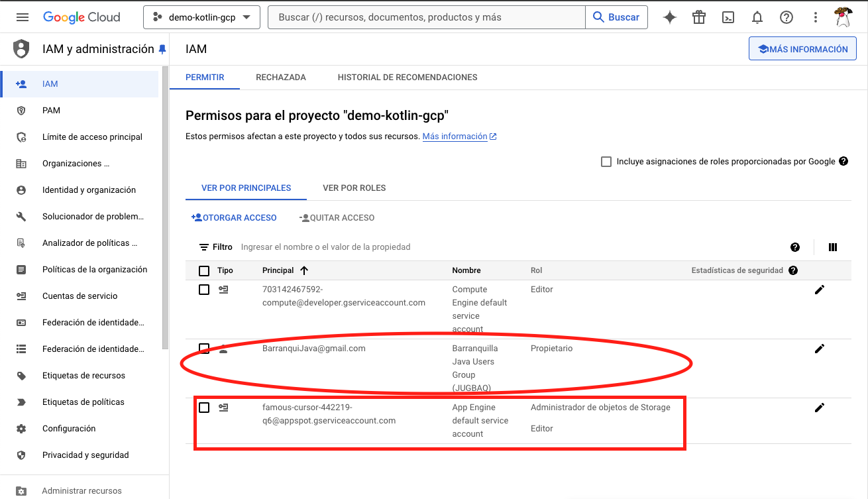
Task: Select the Compute Engine service account checkbox
Action: (204, 290)
